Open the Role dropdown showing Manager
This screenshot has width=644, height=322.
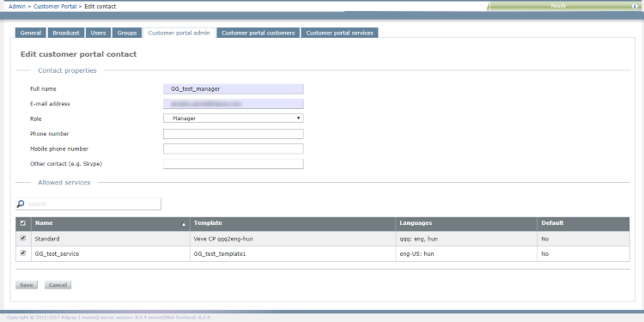[x=234, y=118]
